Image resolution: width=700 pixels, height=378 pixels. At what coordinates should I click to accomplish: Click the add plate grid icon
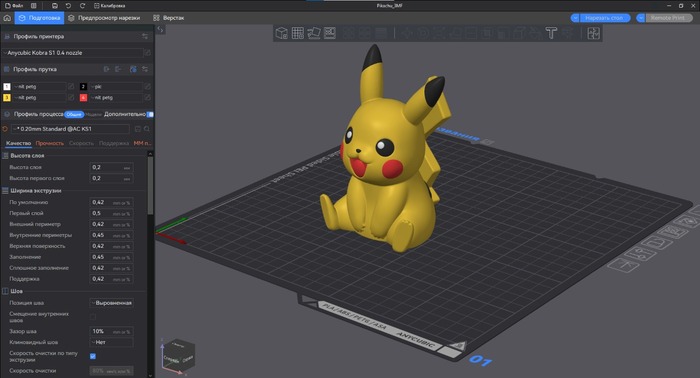[297, 33]
